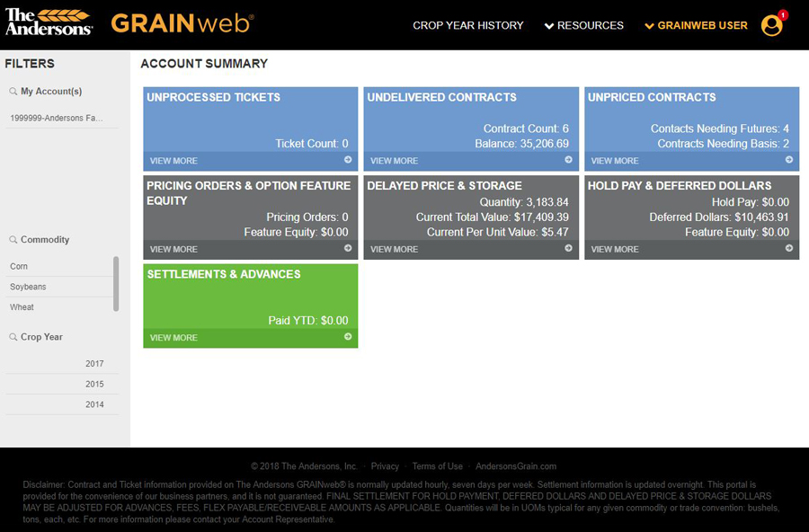Click the My Account(s) filter heading

(x=51, y=92)
